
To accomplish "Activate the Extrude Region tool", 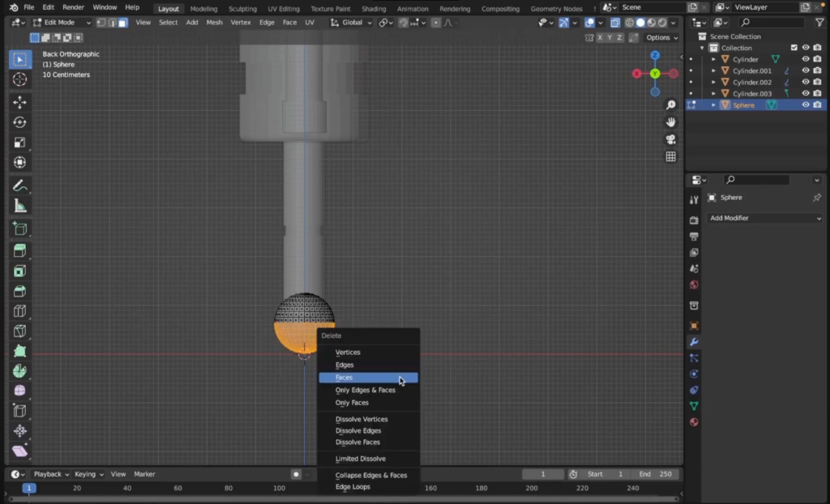I will click(x=20, y=251).
